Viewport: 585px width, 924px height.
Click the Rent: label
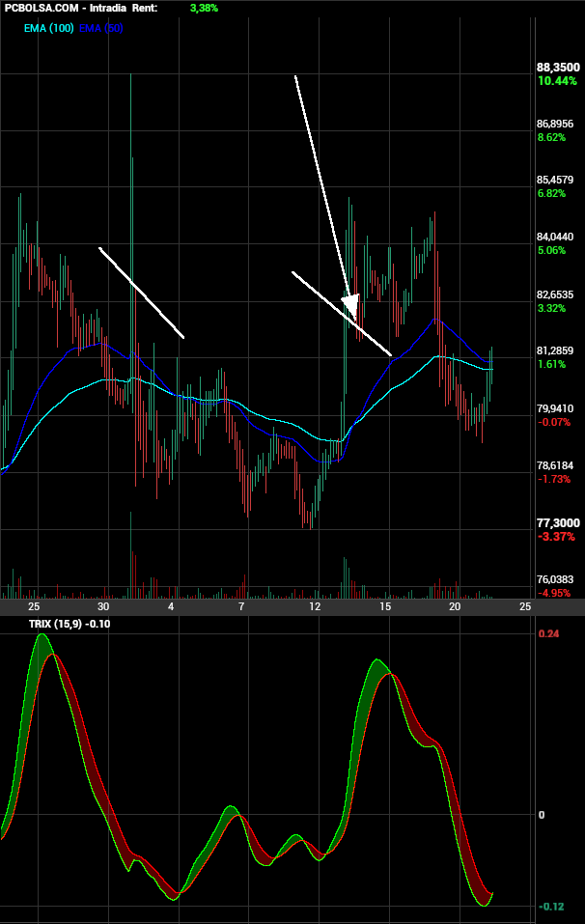[145, 9]
